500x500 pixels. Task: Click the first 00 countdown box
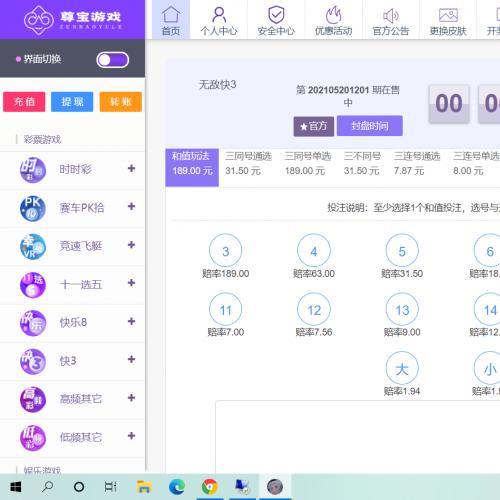coord(449,104)
